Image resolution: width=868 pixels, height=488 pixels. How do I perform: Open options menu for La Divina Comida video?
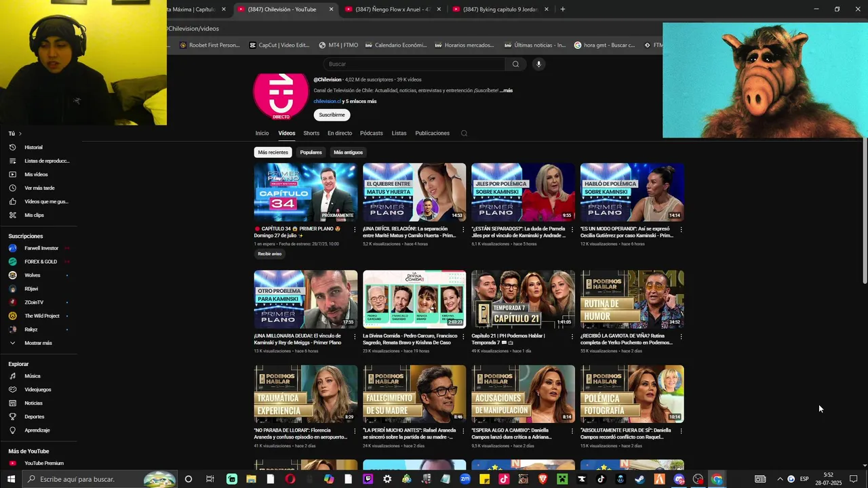[463, 336]
